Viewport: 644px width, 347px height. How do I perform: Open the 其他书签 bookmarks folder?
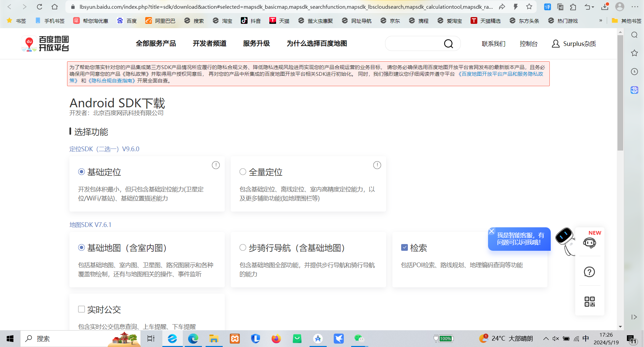[627, 21]
